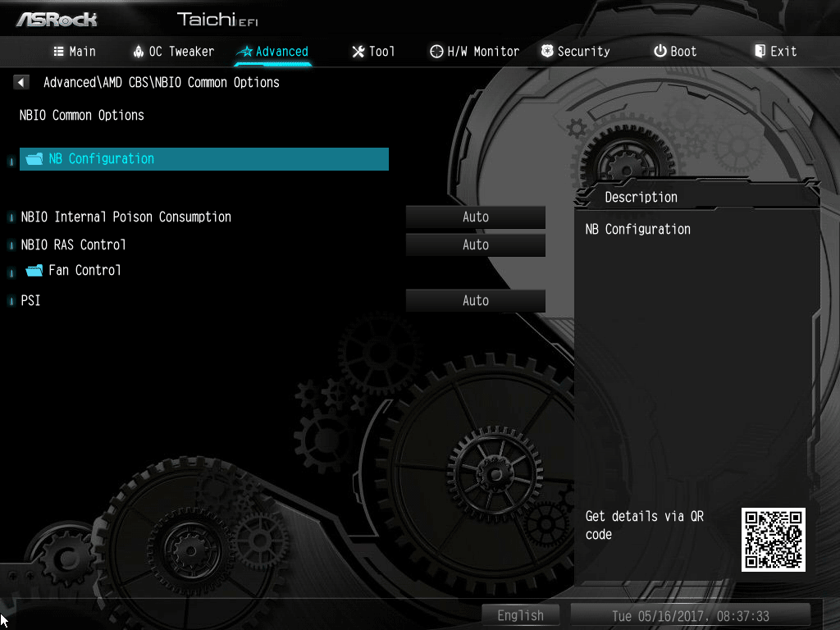Image resolution: width=840 pixels, height=630 pixels.
Task: Switch to the Boot tab
Action: click(x=675, y=52)
